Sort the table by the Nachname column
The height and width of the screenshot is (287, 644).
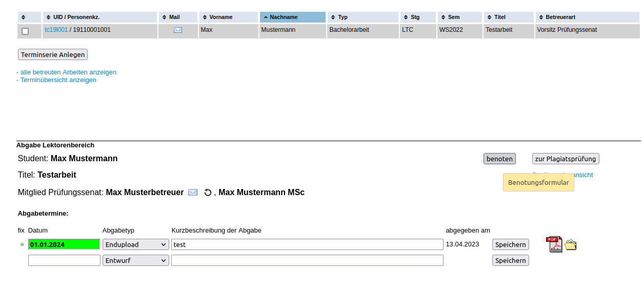[x=292, y=17]
